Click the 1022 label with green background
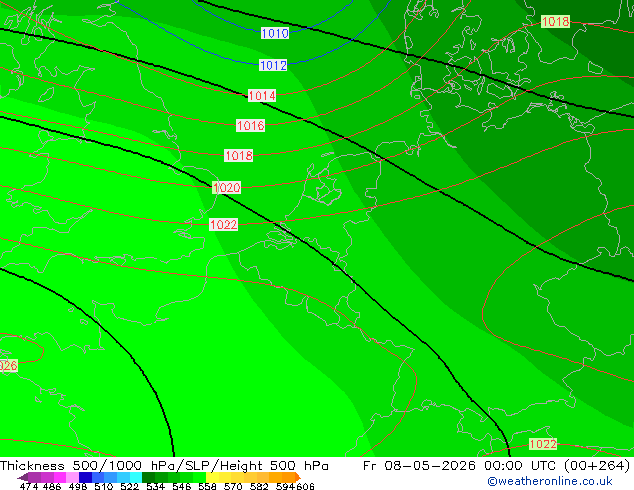The width and height of the screenshot is (634, 490). [543, 444]
